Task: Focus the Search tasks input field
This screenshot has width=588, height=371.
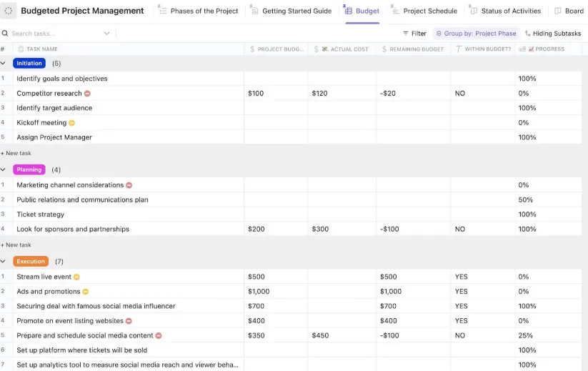Action: pyautogui.click(x=56, y=34)
